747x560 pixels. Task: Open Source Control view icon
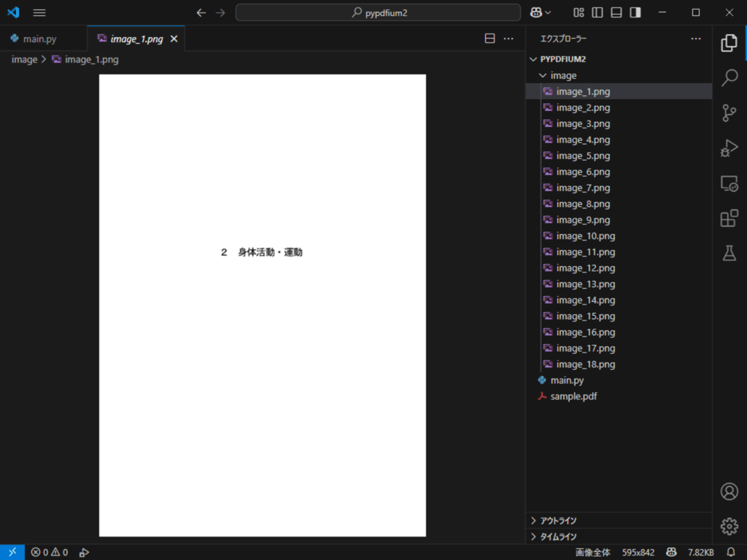pos(729,113)
